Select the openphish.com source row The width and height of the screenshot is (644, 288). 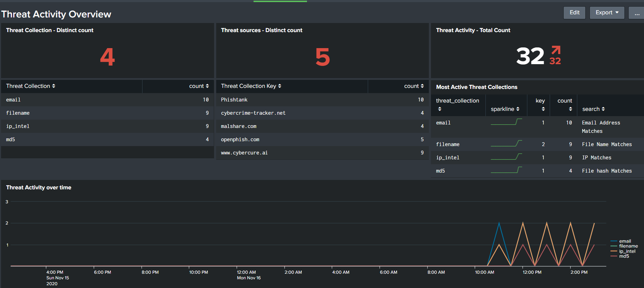tap(322, 139)
